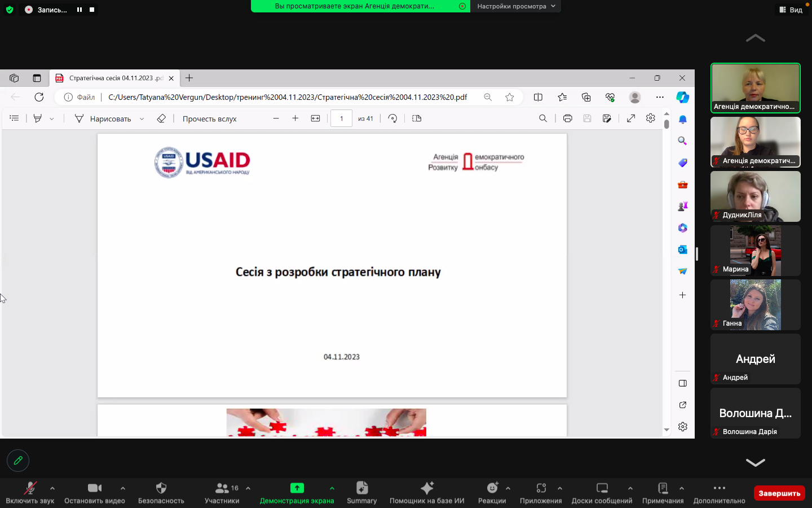Open the Нарисовать draw options arrow

(x=142, y=119)
